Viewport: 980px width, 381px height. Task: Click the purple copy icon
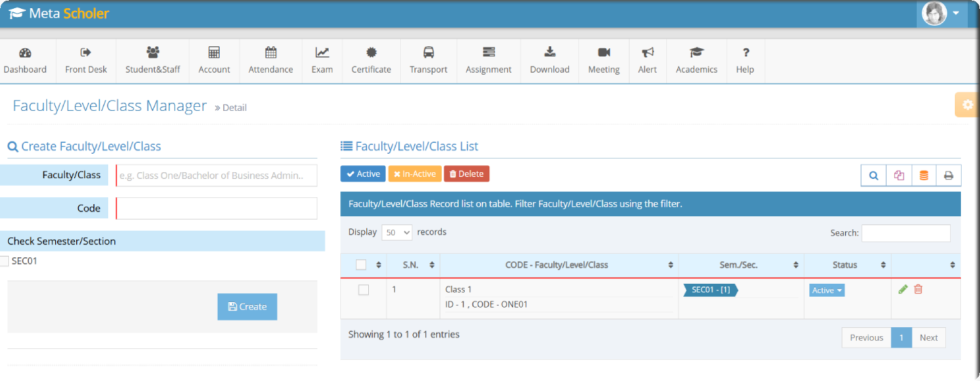pyautogui.click(x=899, y=176)
